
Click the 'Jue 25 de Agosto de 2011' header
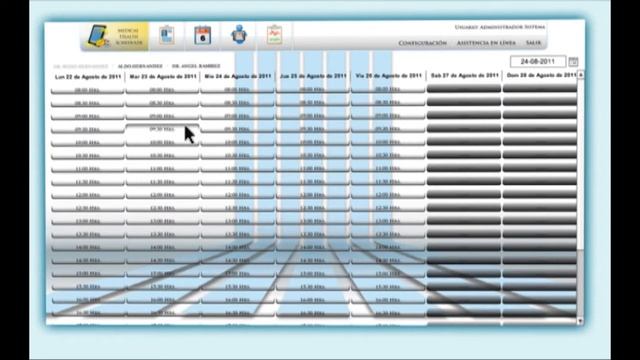(313, 76)
